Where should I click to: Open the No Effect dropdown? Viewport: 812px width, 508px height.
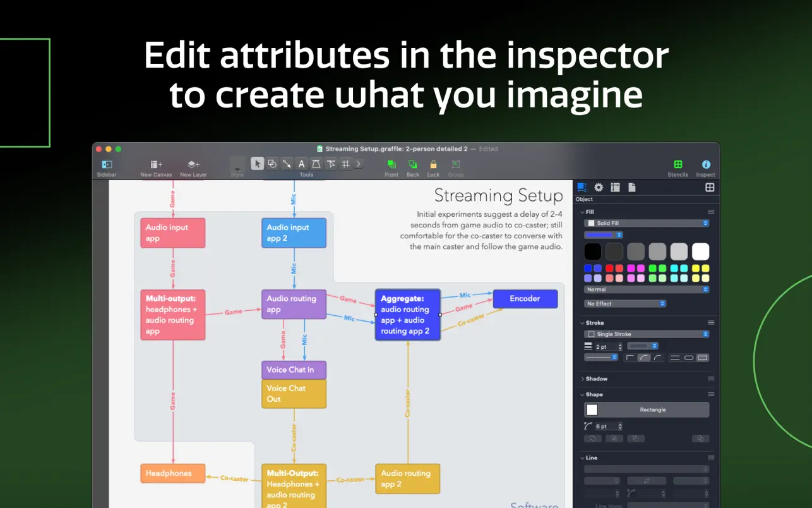click(x=625, y=304)
